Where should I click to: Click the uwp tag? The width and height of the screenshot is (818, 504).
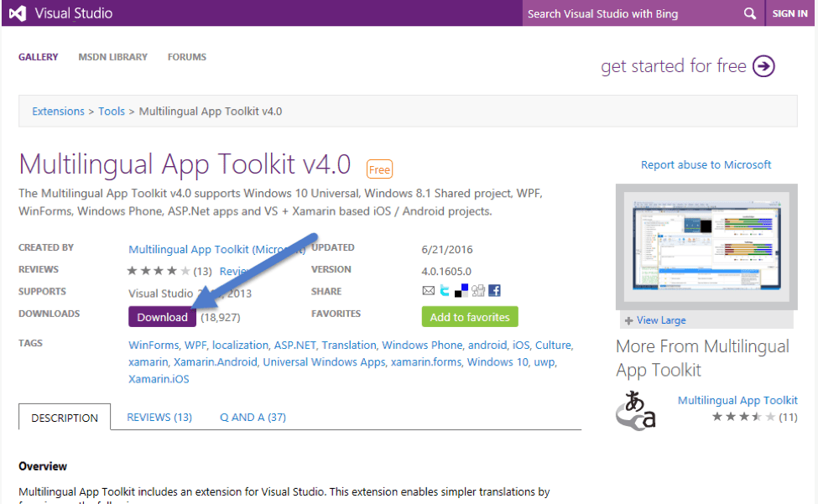544,362
